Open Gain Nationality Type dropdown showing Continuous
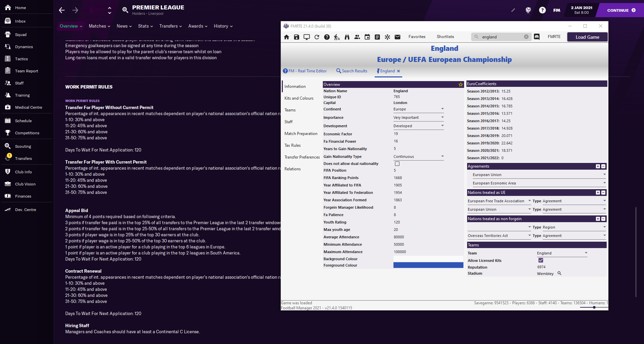The height and width of the screenshot is (344, 644). point(419,157)
